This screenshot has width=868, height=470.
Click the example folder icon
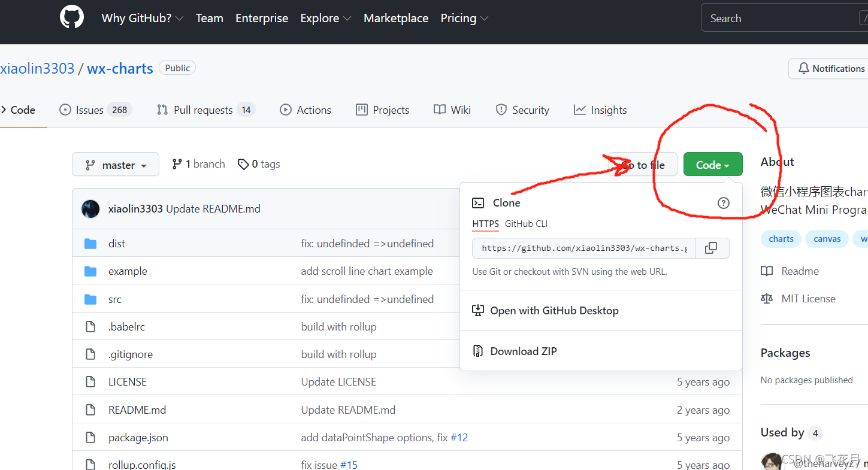(90, 271)
